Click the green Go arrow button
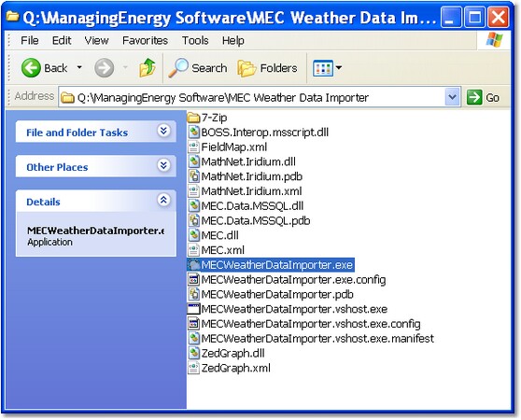 (474, 97)
